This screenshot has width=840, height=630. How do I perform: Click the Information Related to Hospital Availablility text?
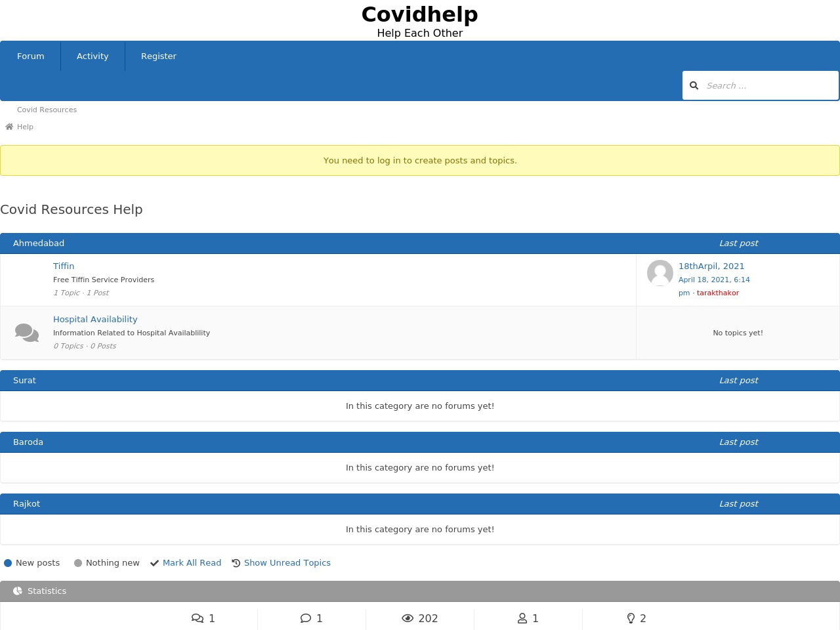point(131,333)
